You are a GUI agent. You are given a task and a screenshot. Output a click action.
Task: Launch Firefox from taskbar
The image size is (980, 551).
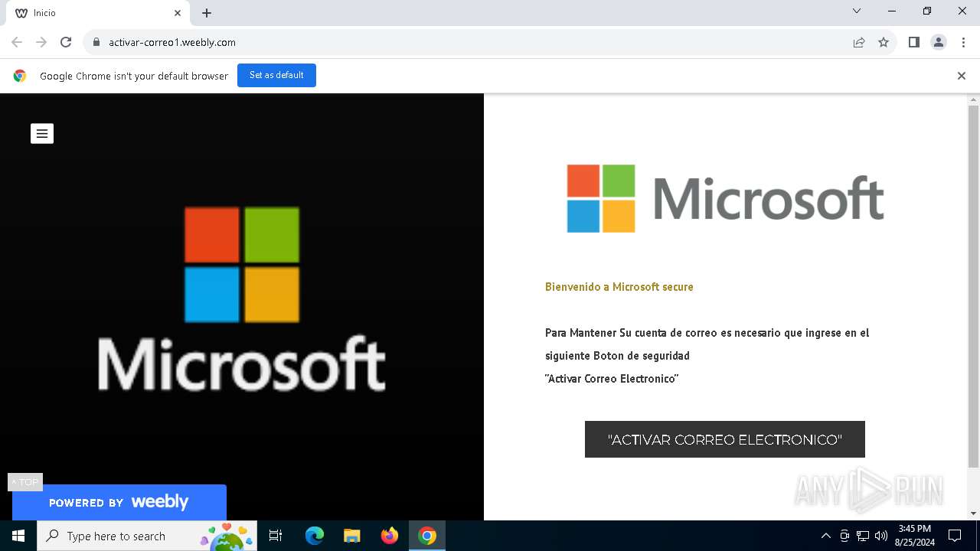(x=390, y=536)
